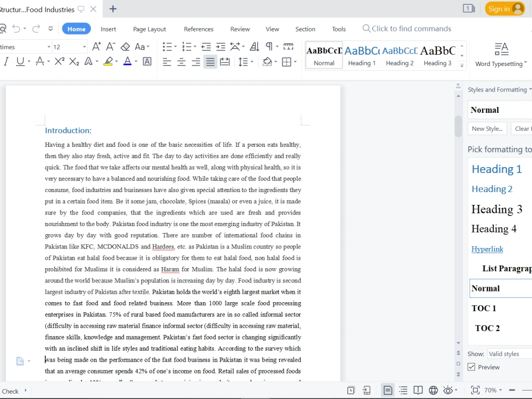This screenshot has height=399, width=532.
Task: Toggle Print Layout view in status bar
Action: [388, 390]
